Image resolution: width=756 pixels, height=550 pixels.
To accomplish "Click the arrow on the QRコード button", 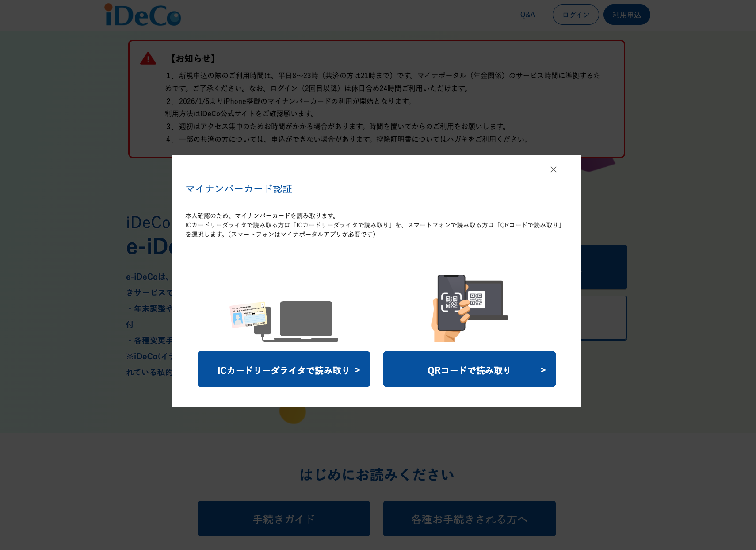I will click(x=543, y=370).
